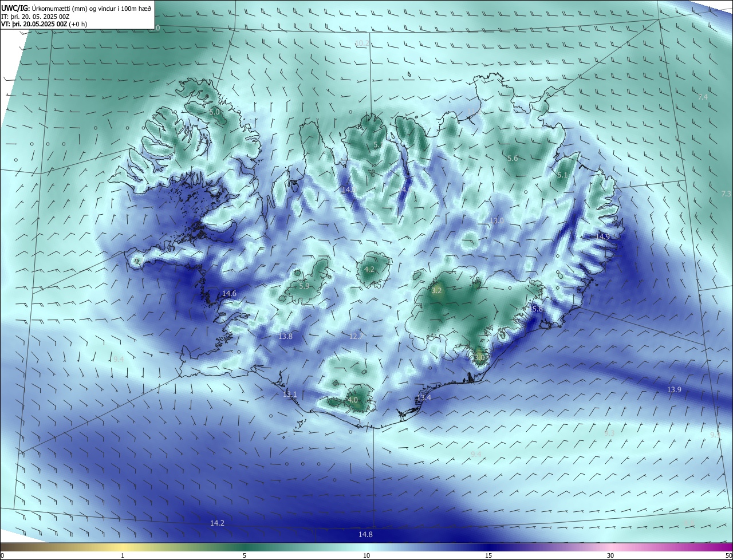The width and height of the screenshot is (733, 560).
Task: Click the 14.8 value on the map
Action: tap(365, 535)
